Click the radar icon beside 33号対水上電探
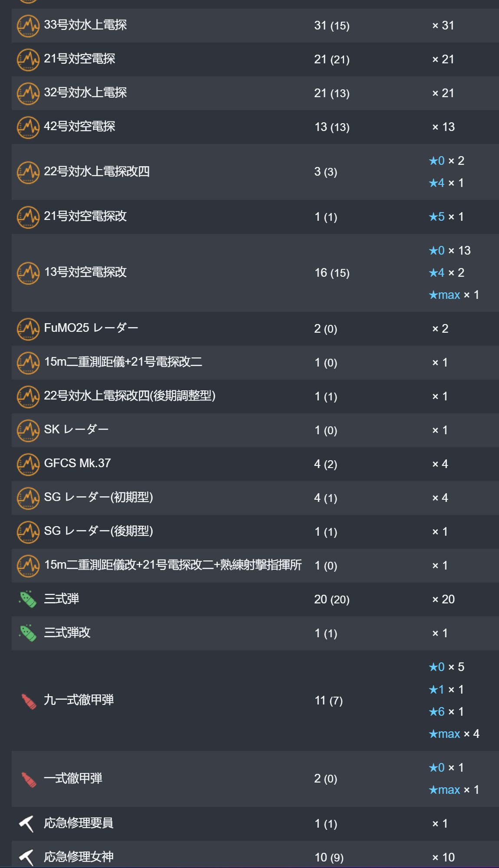 click(x=28, y=26)
